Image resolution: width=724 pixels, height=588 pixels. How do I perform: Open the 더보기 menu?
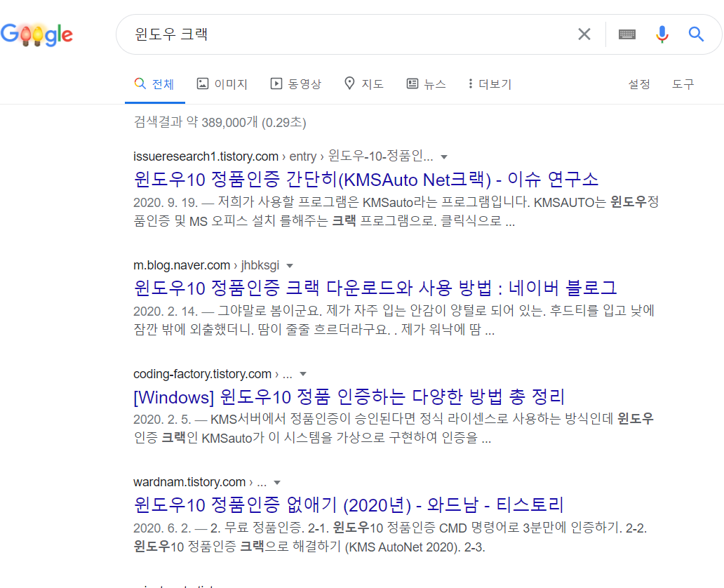[x=490, y=84]
